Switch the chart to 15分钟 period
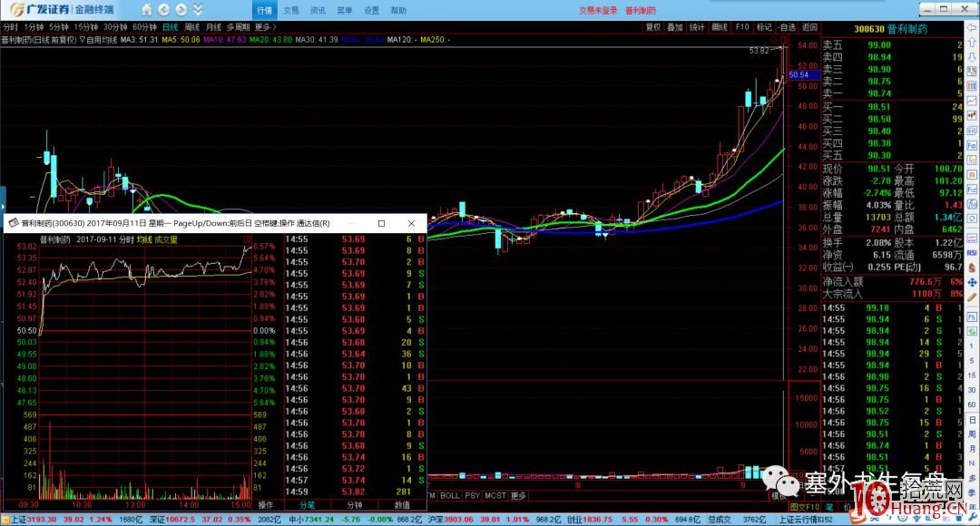 tap(86, 27)
